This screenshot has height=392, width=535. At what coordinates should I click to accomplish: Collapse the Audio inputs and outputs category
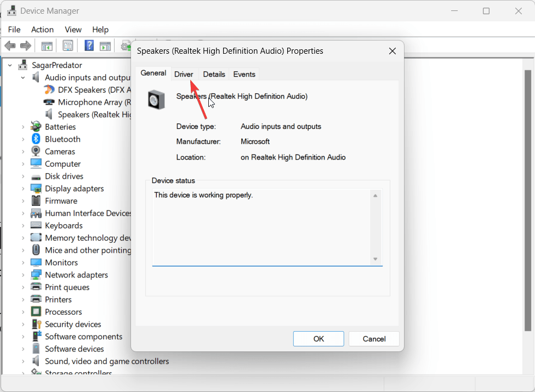22,77
